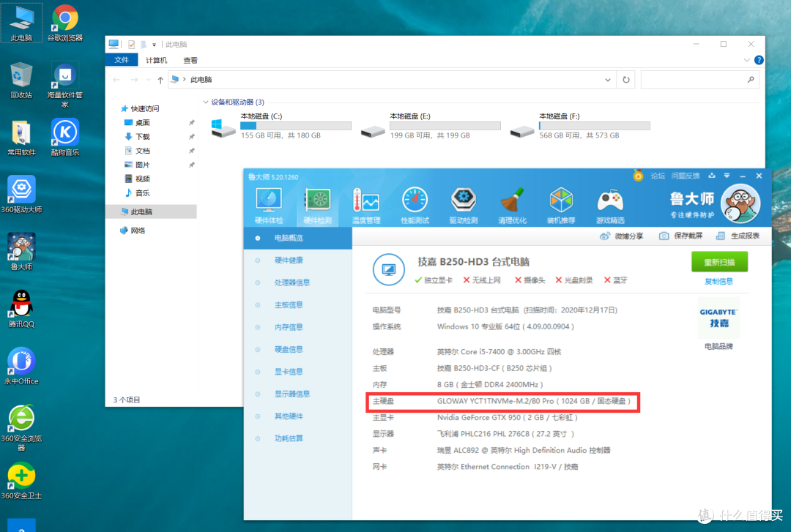Select 本地磁盘 (F:) drive
The height and width of the screenshot is (532, 791).
579,126
